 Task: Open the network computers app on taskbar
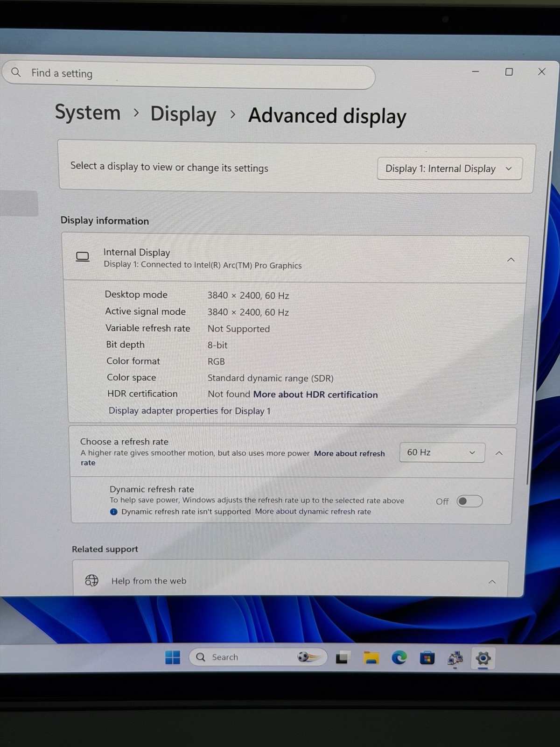point(455,658)
